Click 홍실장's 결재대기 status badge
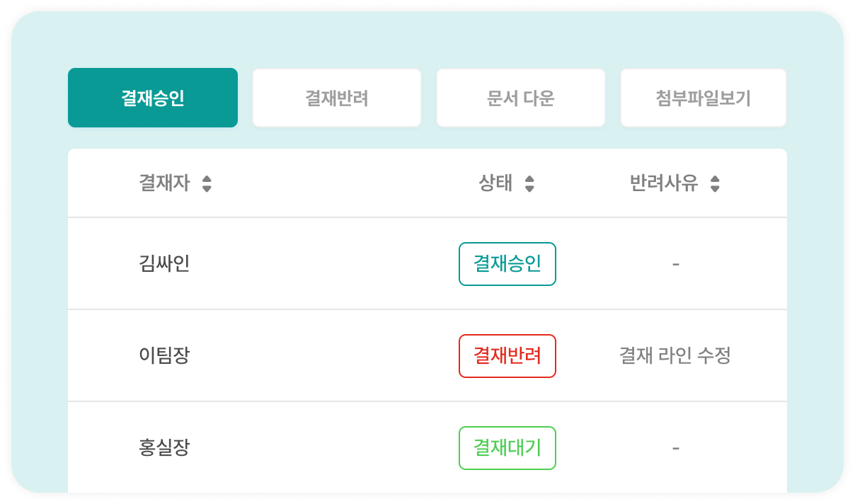This screenshot has width=855, height=504. click(507, 447)
